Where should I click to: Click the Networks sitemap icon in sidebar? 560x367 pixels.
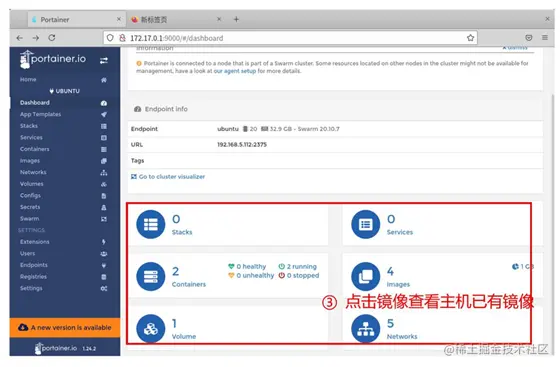(104, 173)
